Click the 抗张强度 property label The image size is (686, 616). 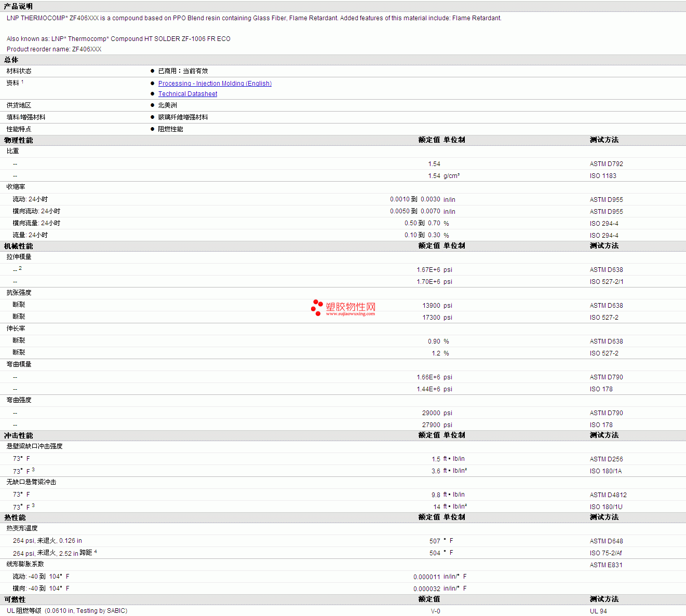(19, 293)
